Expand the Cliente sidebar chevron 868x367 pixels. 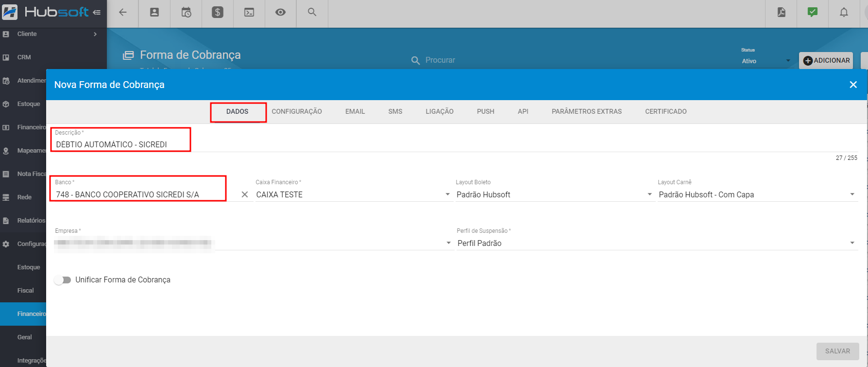(x=95, y=34)
